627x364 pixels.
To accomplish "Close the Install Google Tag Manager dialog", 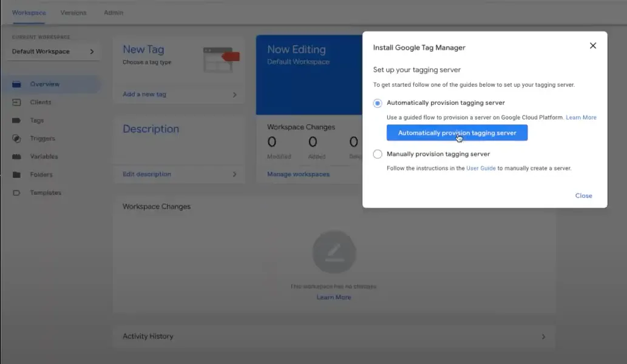I will tap(592, 45).
